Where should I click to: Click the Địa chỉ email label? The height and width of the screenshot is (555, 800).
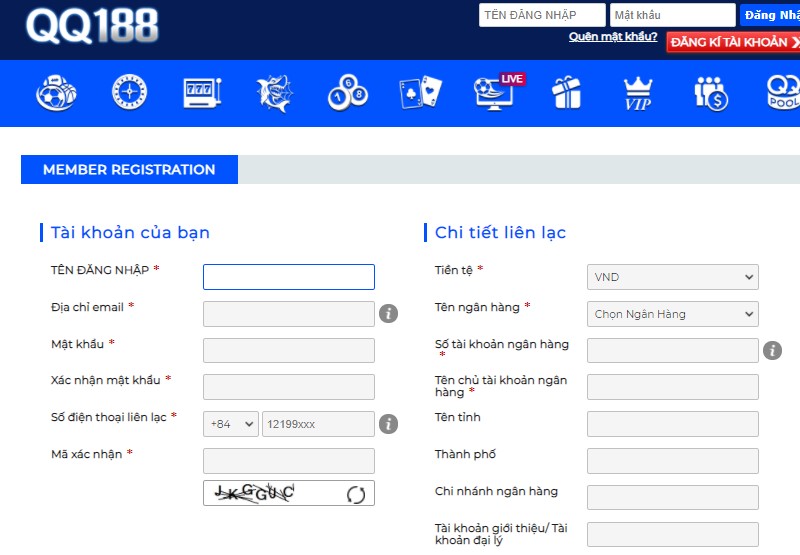pyautogui.click(x=87, y=307)
